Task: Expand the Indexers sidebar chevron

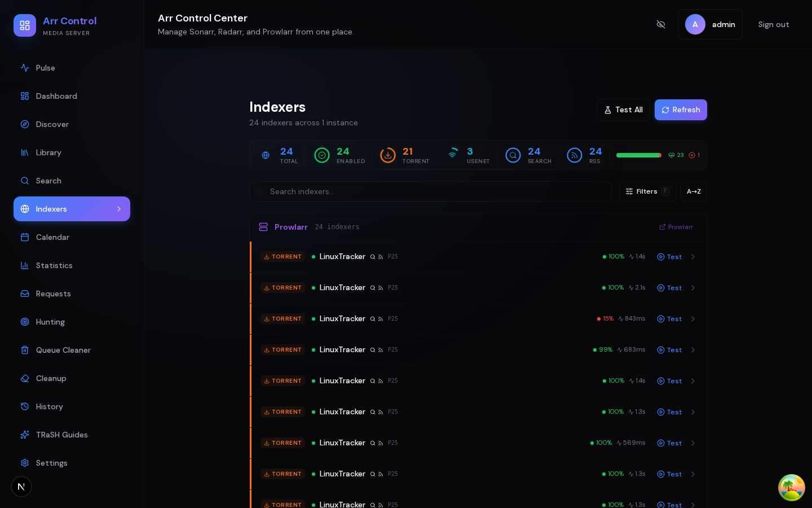Action: pos(119,209)
